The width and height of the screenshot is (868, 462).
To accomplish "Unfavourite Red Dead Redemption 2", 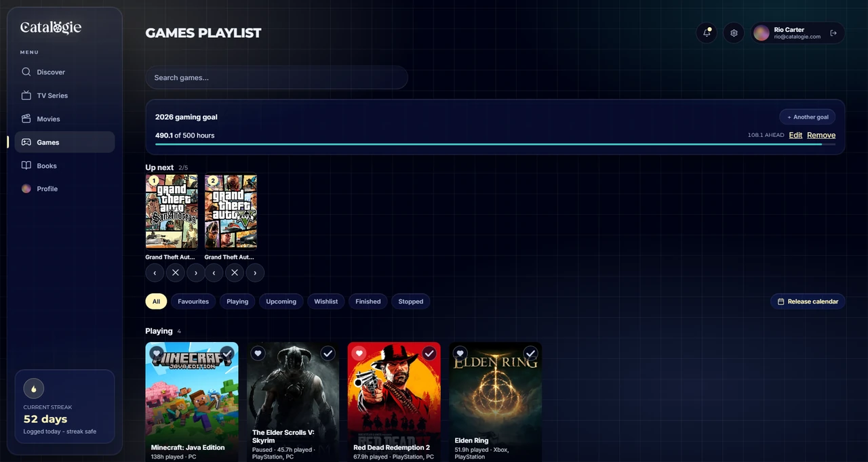I will (359, 353).
